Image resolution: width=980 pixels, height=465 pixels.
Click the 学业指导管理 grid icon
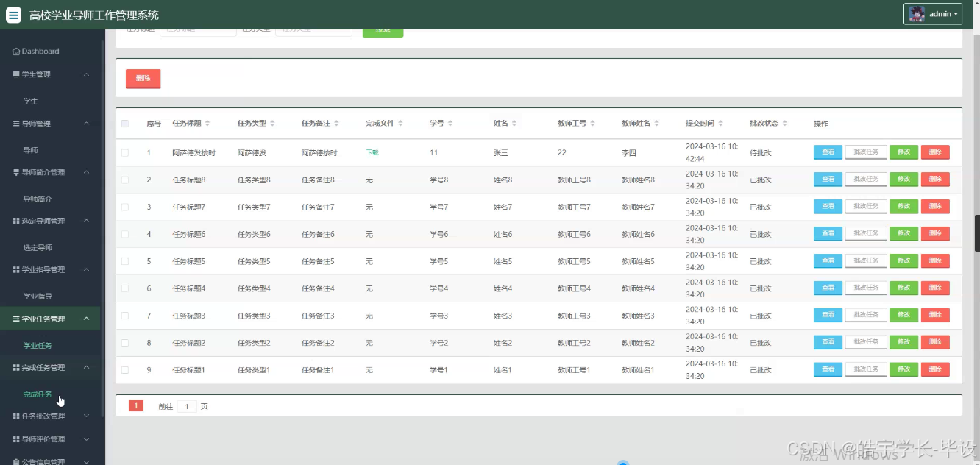coord(16,270)
